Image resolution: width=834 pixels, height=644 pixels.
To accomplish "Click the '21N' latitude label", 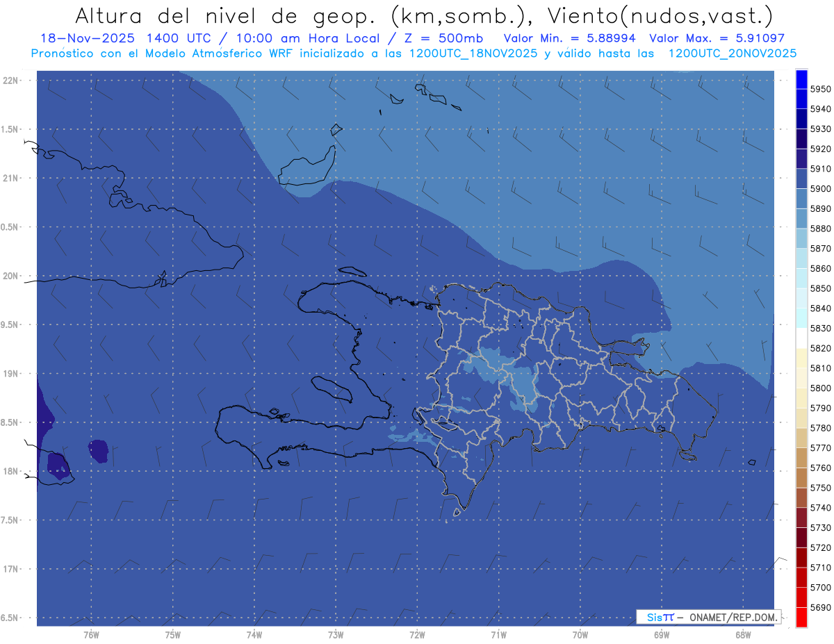I will click(10, 178).
